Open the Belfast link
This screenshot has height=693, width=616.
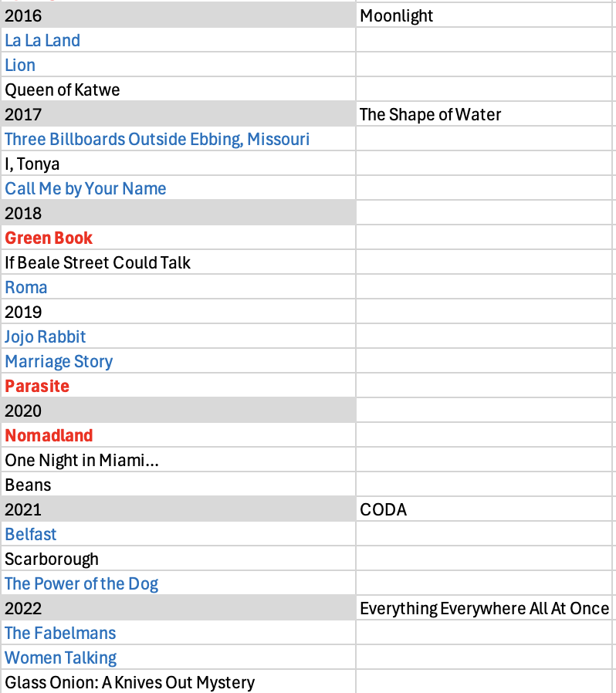pos(31,534)
